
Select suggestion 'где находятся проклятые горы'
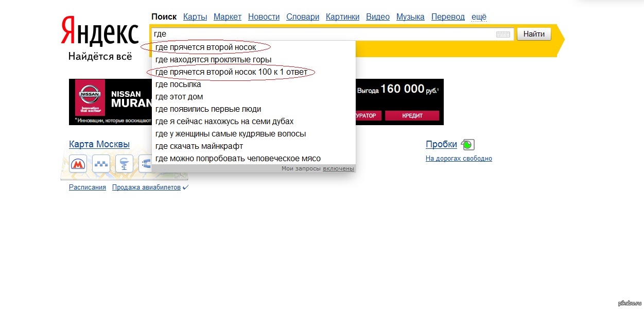(253, 60)
